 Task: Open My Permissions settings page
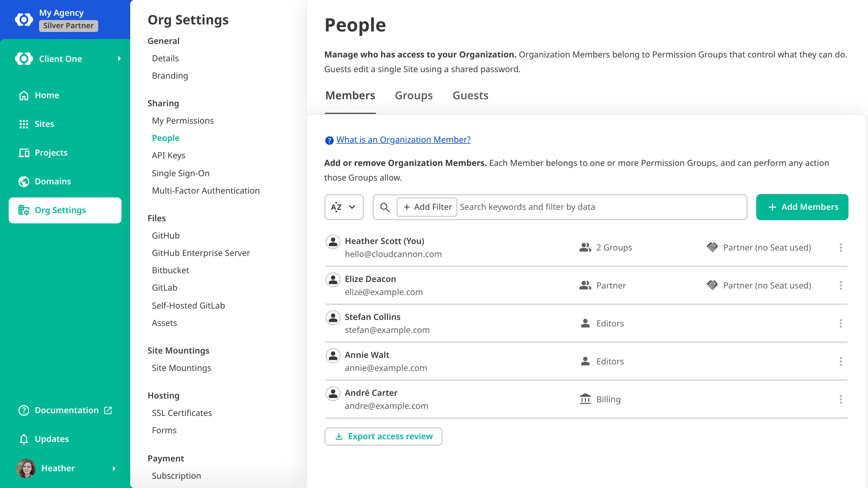[x=183, y=121]
